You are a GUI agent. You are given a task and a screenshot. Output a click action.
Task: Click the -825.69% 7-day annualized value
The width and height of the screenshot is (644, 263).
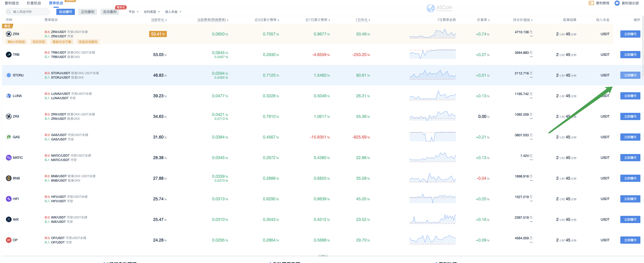[x=361, y=137]
